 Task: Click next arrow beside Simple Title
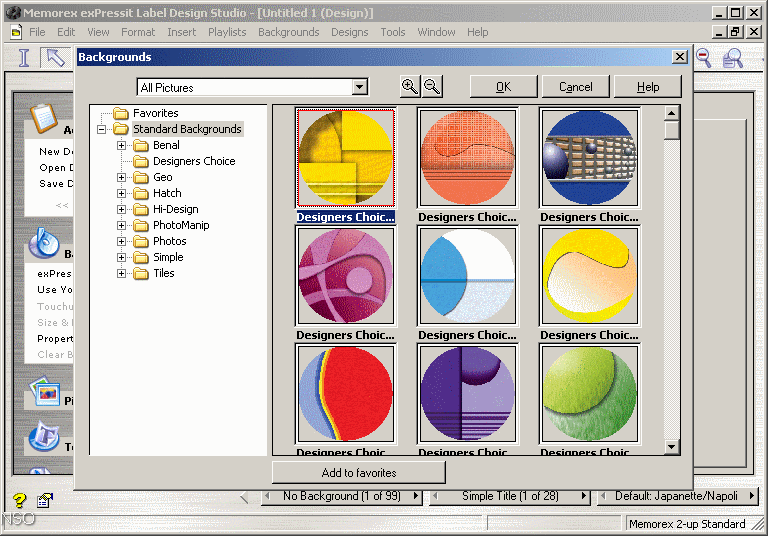[x=584, y=496]
